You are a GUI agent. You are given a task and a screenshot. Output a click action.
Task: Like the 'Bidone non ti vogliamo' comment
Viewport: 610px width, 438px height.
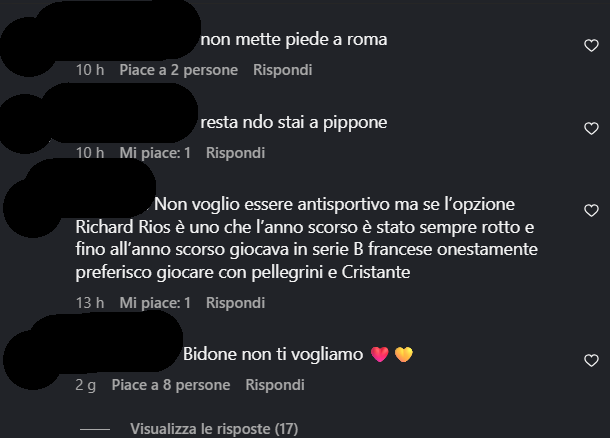pos(591,361)
